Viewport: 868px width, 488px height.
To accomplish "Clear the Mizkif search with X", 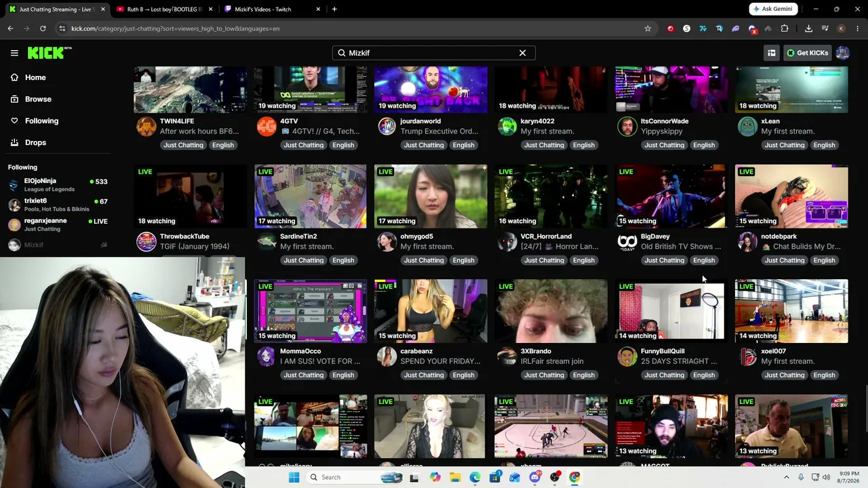I will [x=522, y=53].
